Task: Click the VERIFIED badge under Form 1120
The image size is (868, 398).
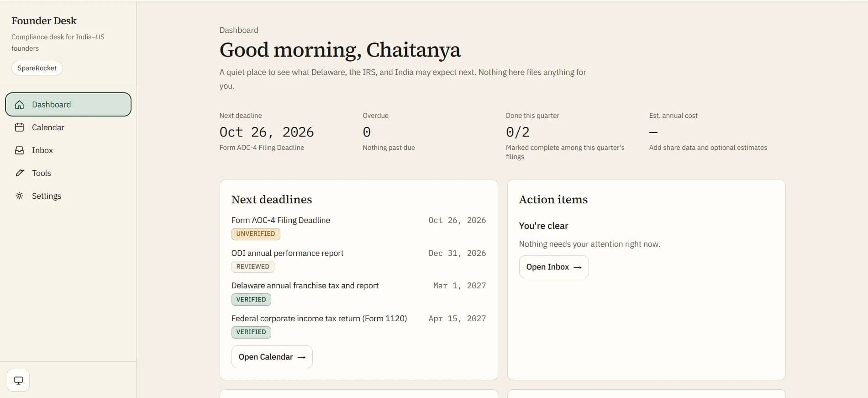Action: click(x=251, y=332)
